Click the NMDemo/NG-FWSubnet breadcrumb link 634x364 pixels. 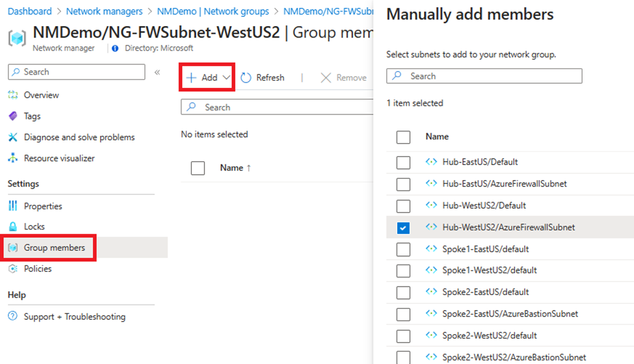click(328, 11)
